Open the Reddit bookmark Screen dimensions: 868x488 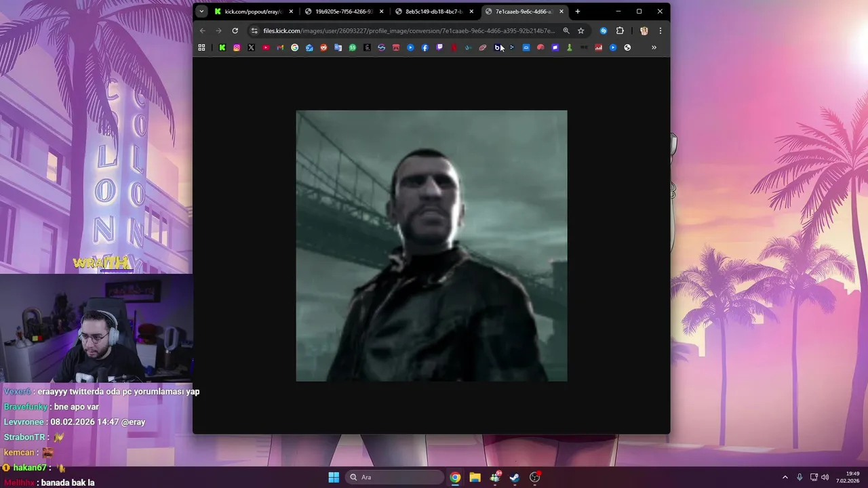click(x=323, y=47)
